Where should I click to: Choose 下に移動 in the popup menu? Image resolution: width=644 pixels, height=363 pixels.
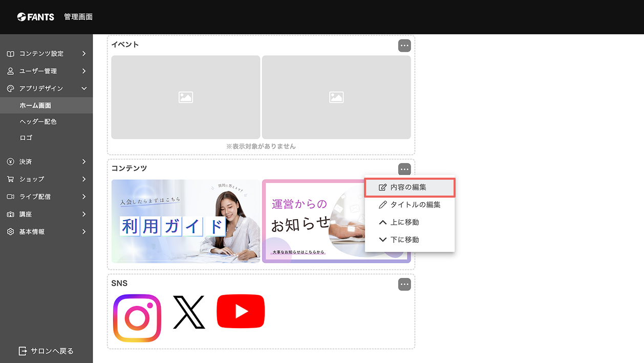tap(410, 240)
